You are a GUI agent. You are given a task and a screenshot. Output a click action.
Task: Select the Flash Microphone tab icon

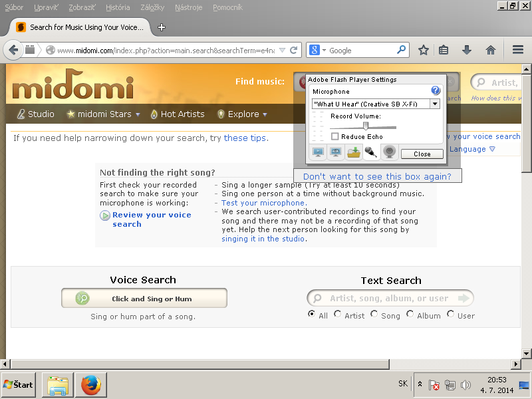[371, 152]
